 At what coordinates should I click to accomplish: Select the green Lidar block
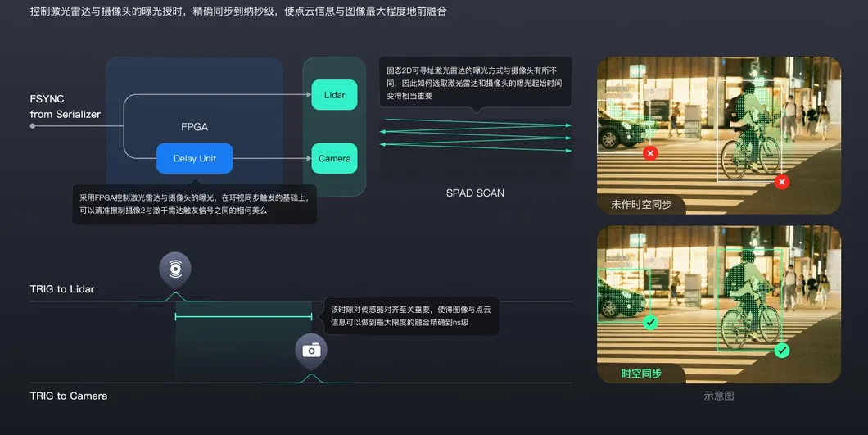click(x=334, y=95)
